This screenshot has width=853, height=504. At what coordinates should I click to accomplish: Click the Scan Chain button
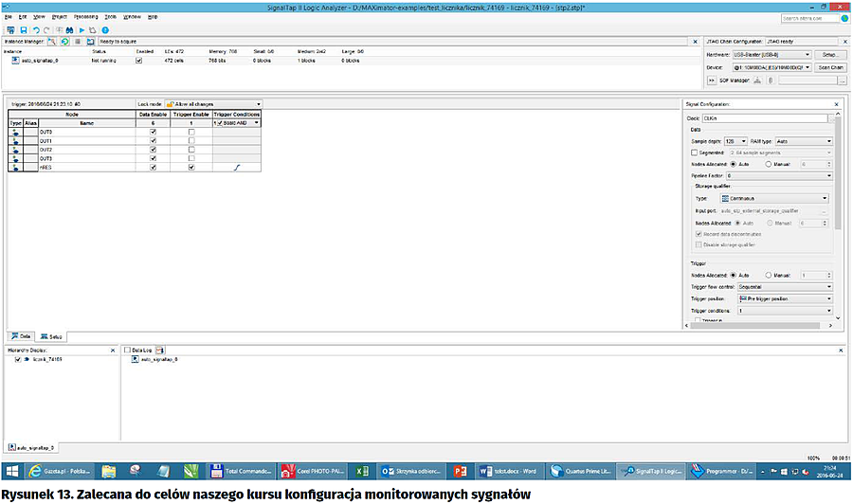[x=830, y=67]
